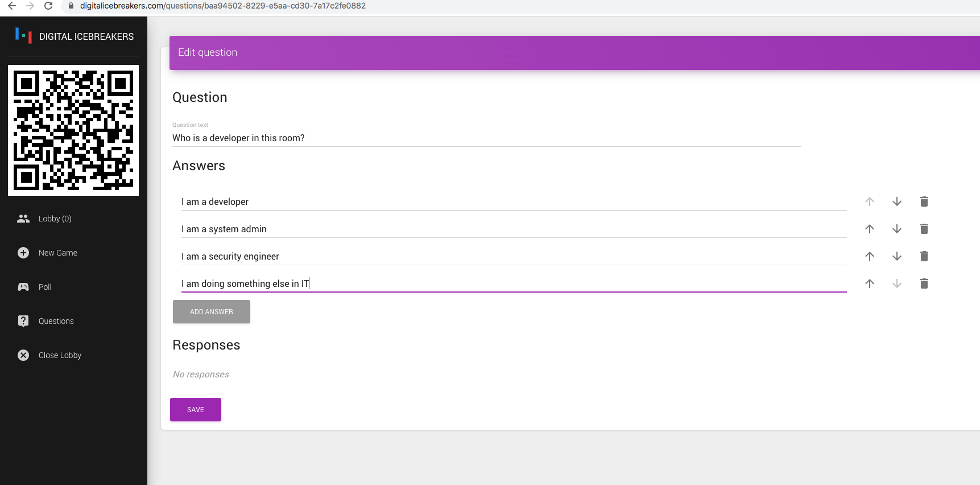Move 'I am a developer' answer up
This screenshot has width=980, height=485.
[870, 202]
